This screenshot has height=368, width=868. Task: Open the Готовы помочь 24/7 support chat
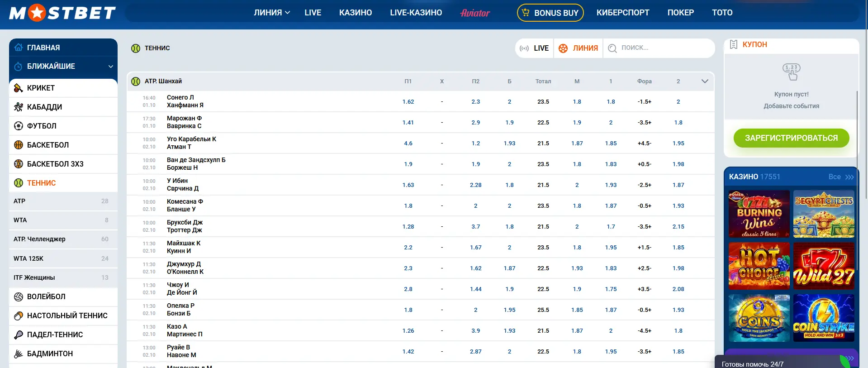tap(786, 362)
